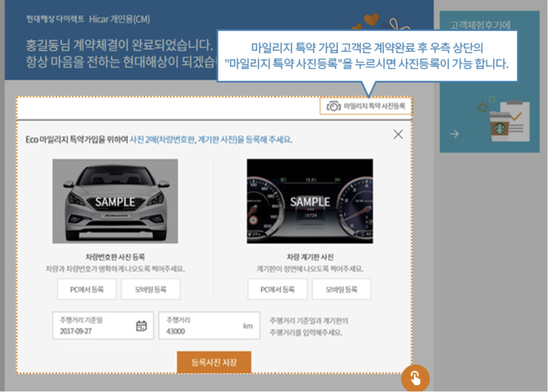The image size is (548, 392).
Task: Click 홍길동님 계약체결이 완료되었습니다 heading
Action: pyautogui.click(x=119, y=45)
